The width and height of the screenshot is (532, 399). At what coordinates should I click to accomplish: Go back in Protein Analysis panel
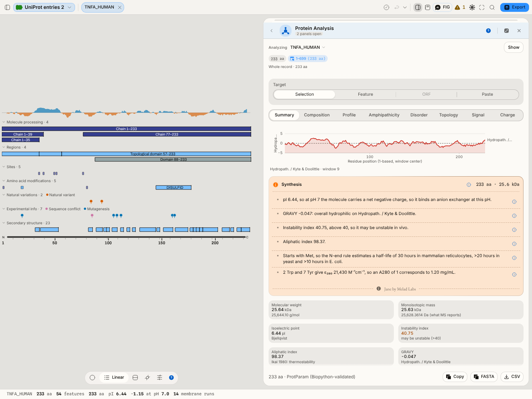(x=272, y=31)
